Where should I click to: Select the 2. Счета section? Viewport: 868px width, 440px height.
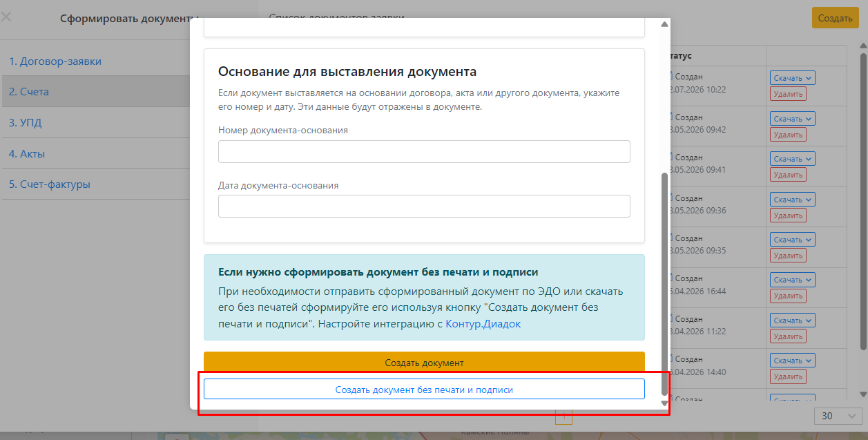click(x=29, y=92)
